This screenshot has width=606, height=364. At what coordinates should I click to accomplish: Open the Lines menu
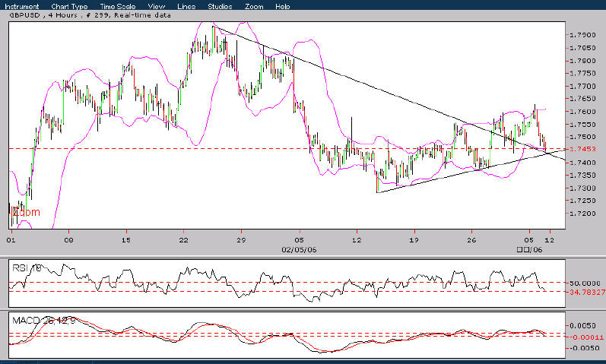point(186,6)
